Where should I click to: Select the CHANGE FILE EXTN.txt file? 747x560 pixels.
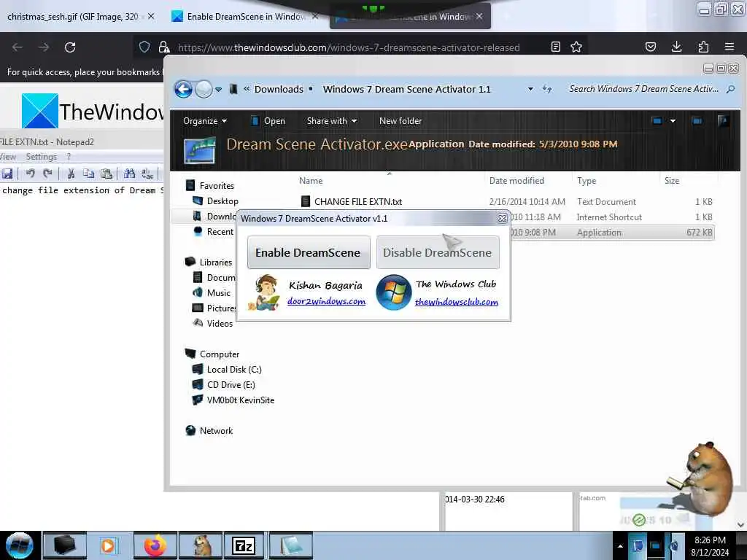click(x=357, y=201)
